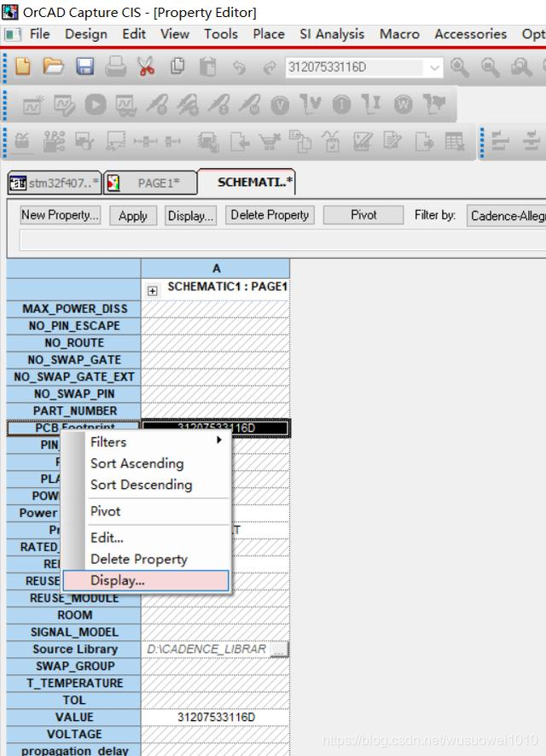This screenshot has height=756, width=546.
Task: Select Sort Ascending in the context menu
Action: pyautogui.click(x=136, y=463)
